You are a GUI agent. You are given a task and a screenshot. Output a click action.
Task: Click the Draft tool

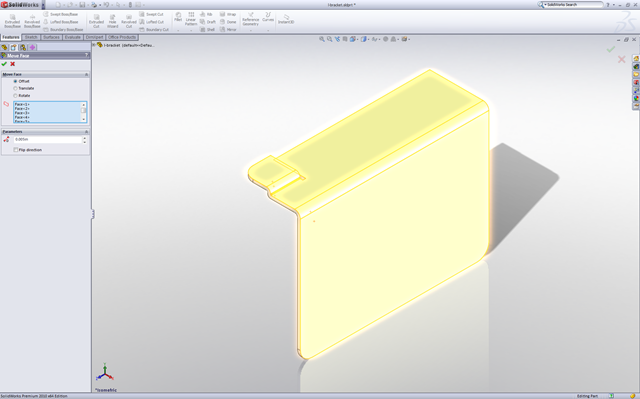[208, 22]
